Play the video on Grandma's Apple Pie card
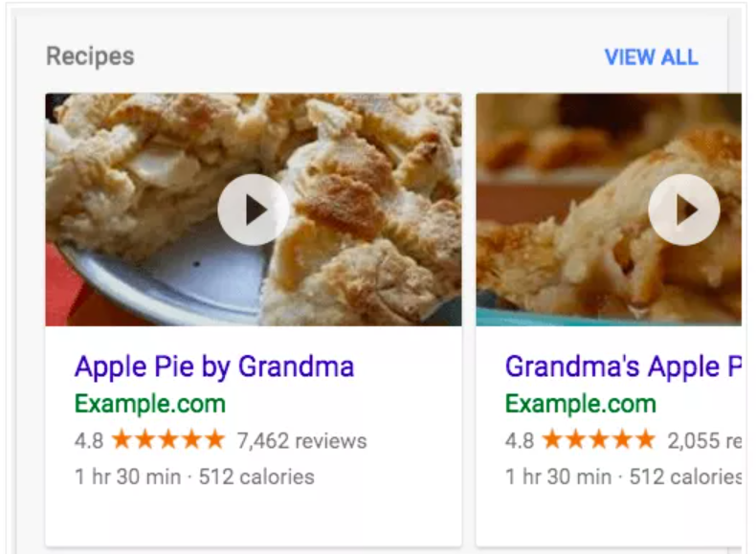756x554 pixels. coord(684,210)
